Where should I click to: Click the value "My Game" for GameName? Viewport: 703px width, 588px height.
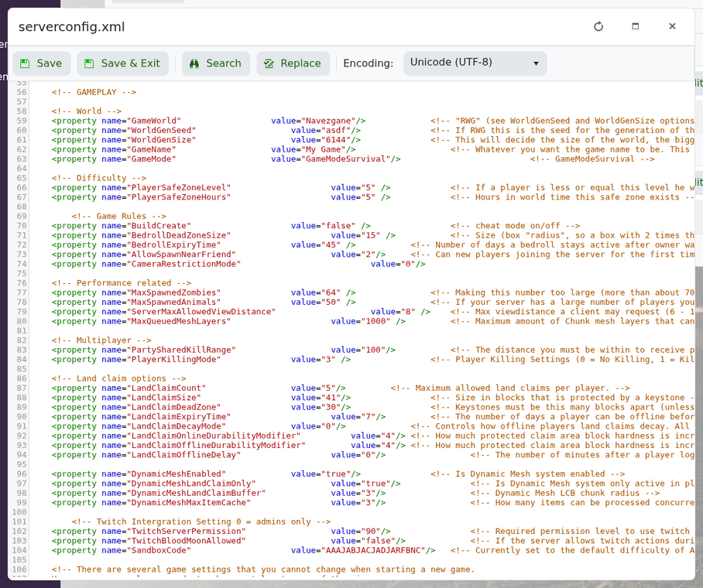[324, 149]
